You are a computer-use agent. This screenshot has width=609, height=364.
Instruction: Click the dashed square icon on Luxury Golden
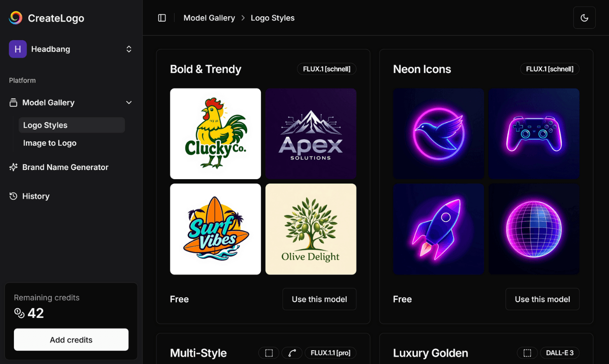527,353
